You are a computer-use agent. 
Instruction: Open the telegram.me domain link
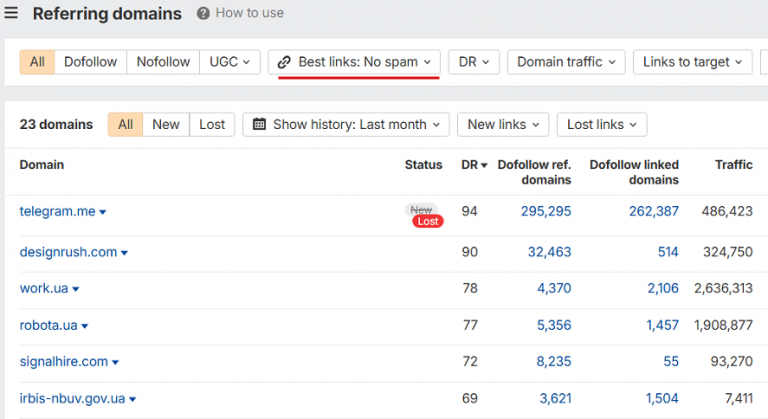57,211
